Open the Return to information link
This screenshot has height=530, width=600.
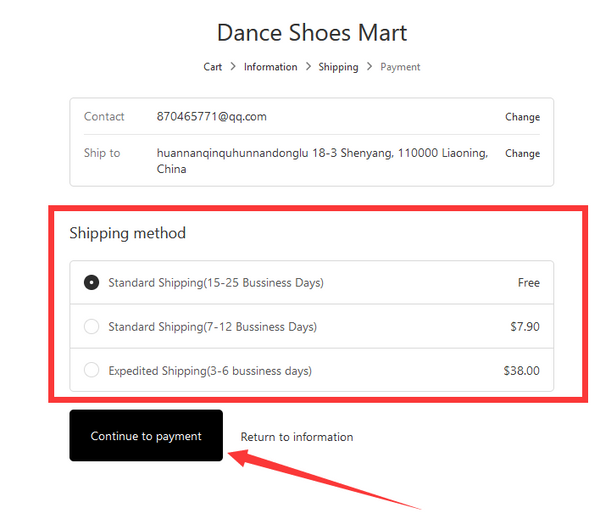(297, 437)
